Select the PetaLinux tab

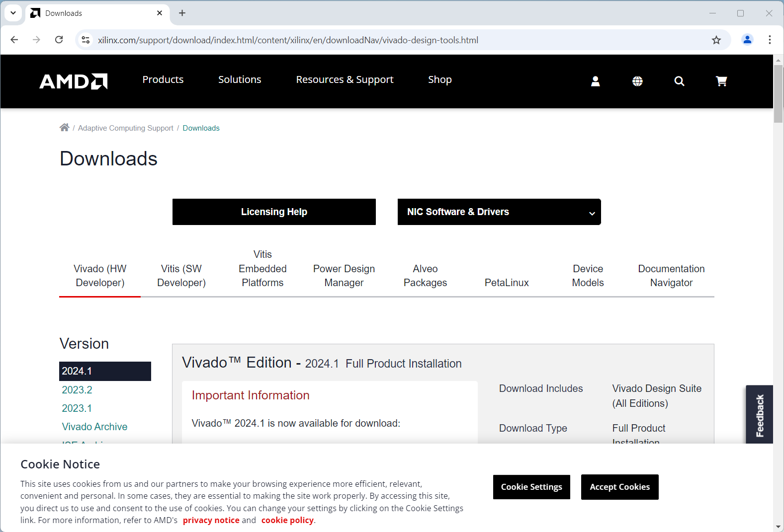point(507,283)
